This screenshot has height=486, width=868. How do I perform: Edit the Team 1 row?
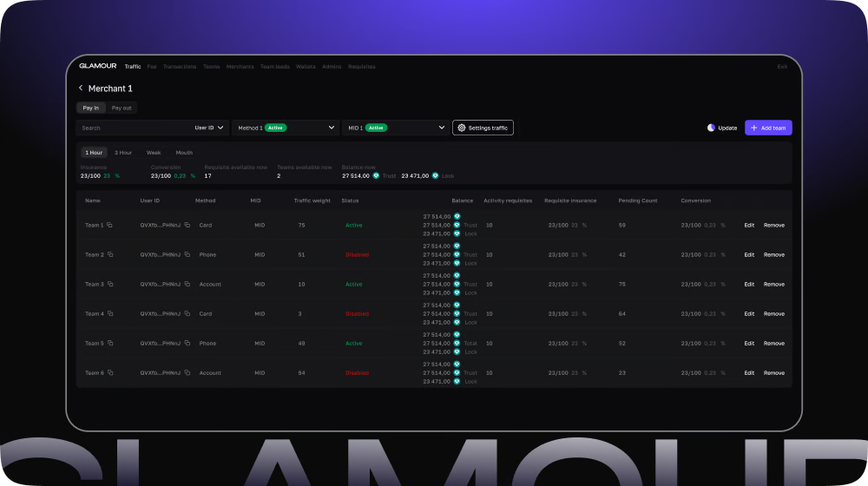click(749, 226)
